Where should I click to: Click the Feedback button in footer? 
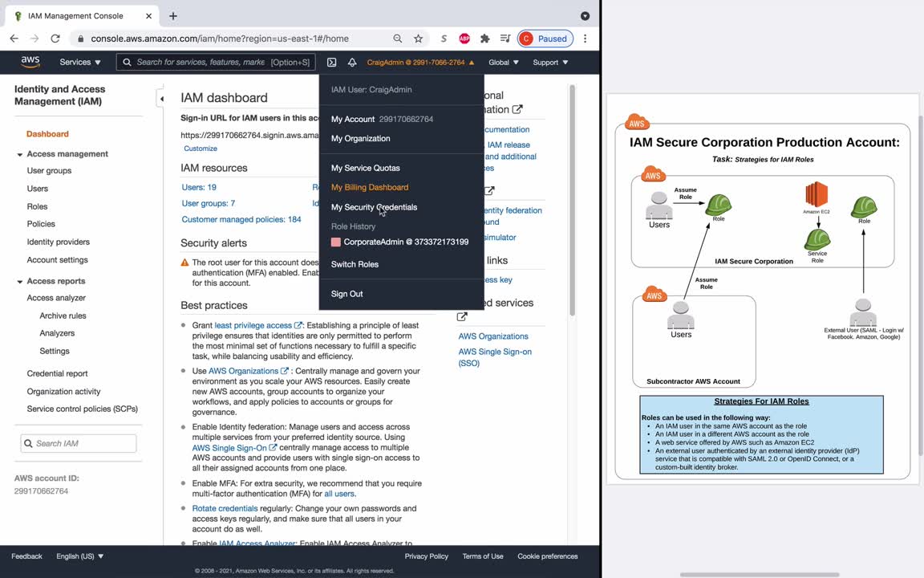click(26, 556)
